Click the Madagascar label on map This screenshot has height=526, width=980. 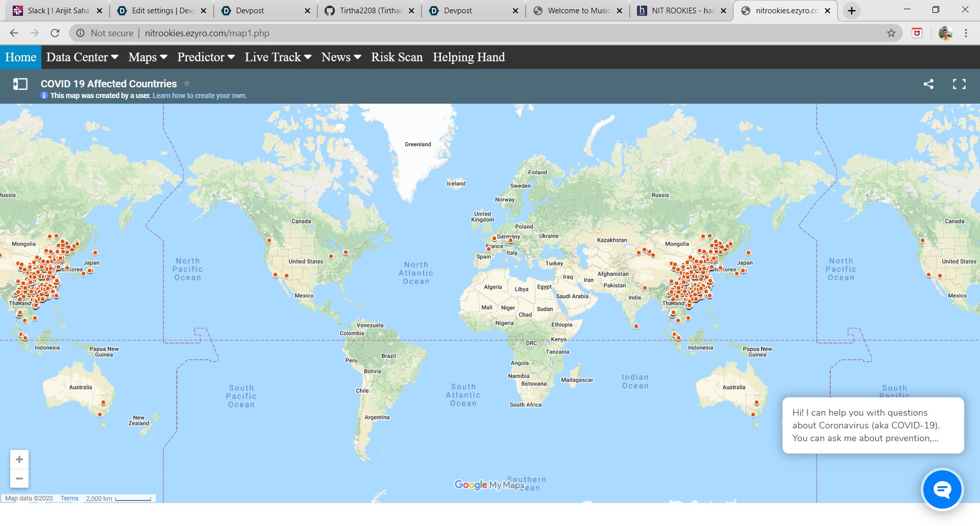[577, 380]
